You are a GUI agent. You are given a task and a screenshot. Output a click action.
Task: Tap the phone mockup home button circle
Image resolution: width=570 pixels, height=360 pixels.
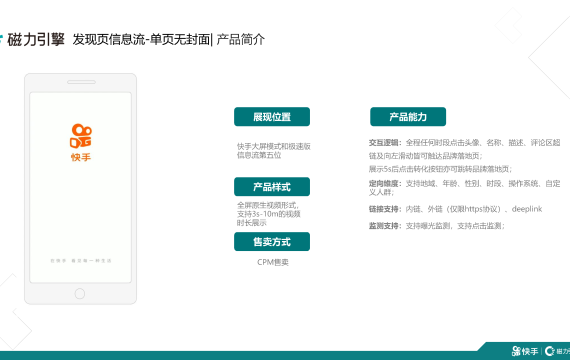point(80,293)
